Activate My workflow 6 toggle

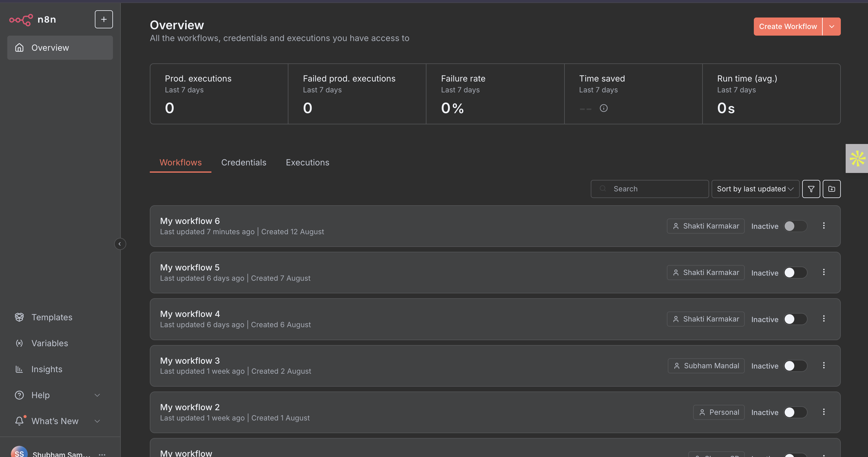pos(795,226)
